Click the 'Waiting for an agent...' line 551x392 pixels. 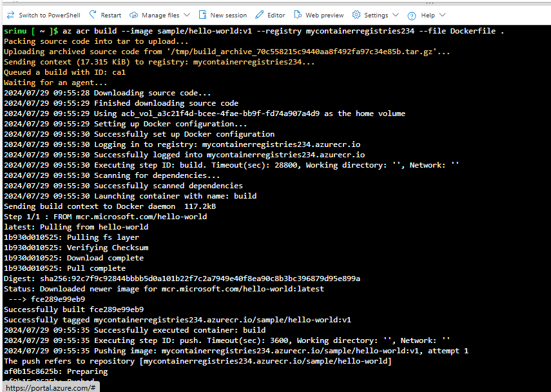click(x=55, y=83)
